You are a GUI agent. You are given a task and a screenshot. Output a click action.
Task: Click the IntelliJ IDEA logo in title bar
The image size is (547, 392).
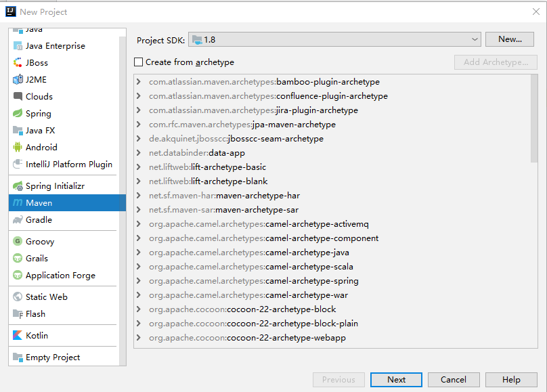point(10,12)
